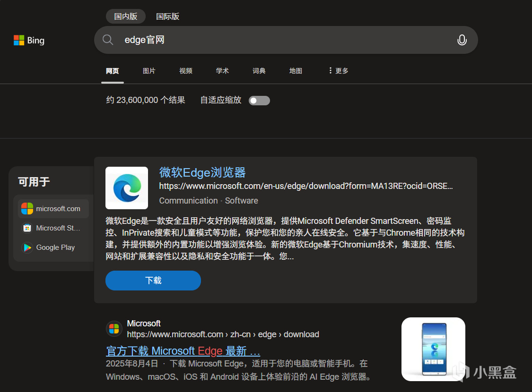
Task: Open 官方下载 Microsoft Edge 最新 link
Action: (183, 351)
